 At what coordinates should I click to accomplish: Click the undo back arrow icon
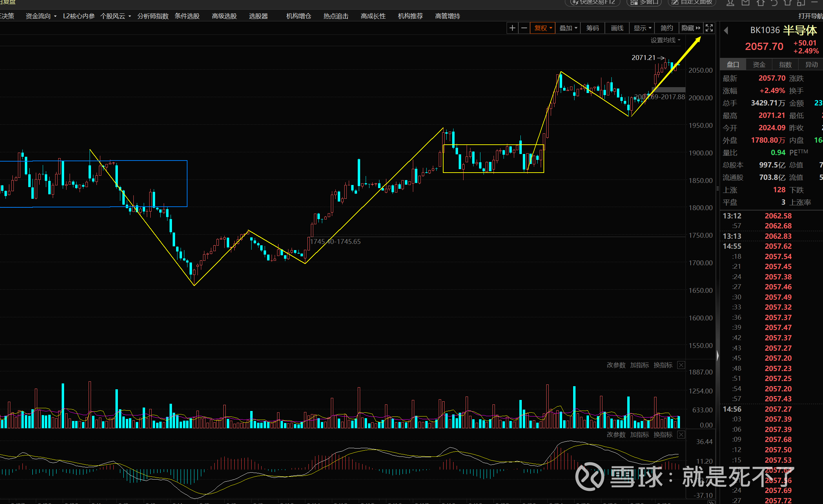tap(774, 3)
